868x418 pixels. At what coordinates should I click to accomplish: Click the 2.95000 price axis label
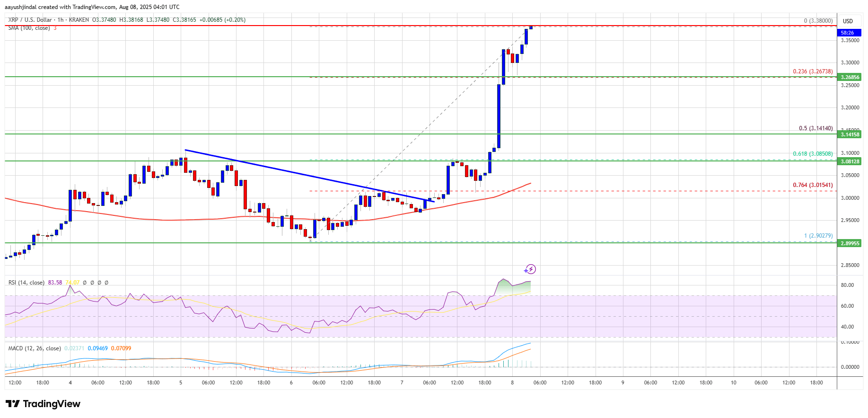click(x=850, y=220)
